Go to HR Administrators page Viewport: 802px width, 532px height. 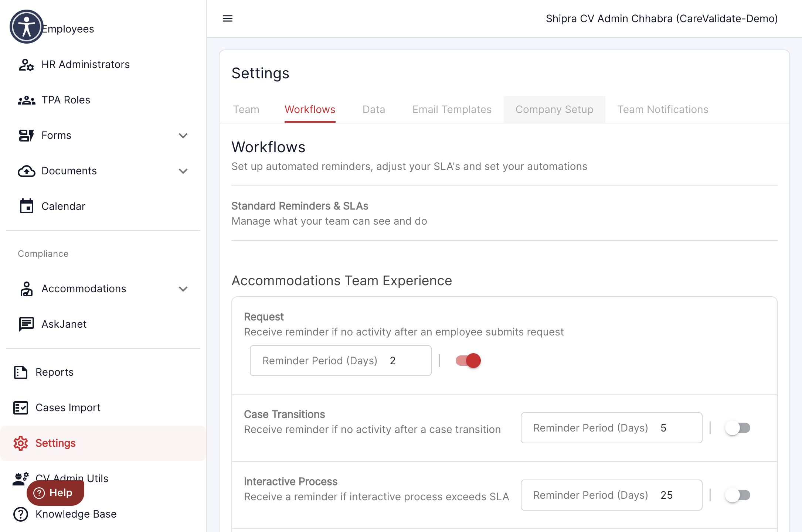(x=103, y=65)
